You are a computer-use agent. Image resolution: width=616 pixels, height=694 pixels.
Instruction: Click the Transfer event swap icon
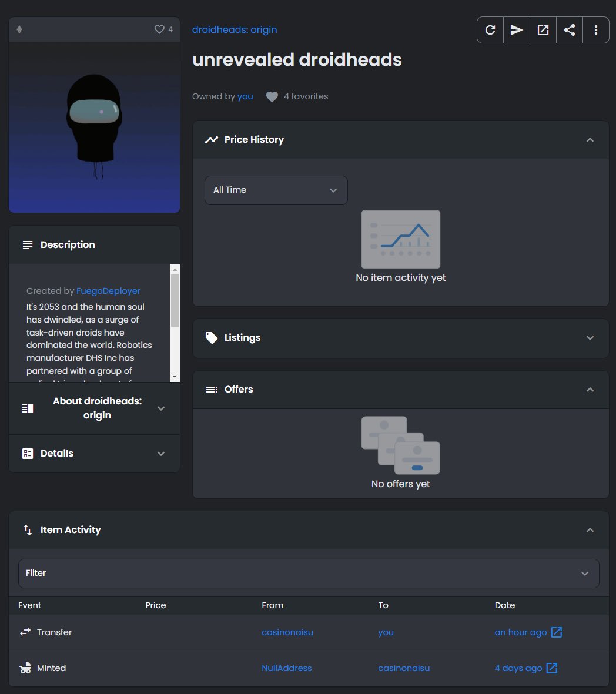coord(25,632)
